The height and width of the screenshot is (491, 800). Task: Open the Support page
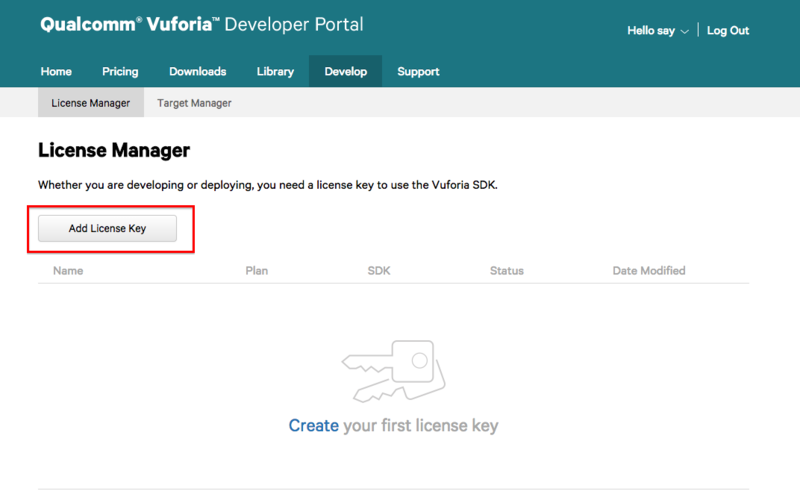418,71
